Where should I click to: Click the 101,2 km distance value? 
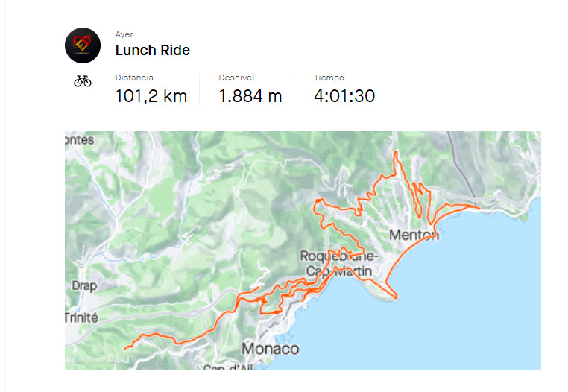click(x=151, y=96)
